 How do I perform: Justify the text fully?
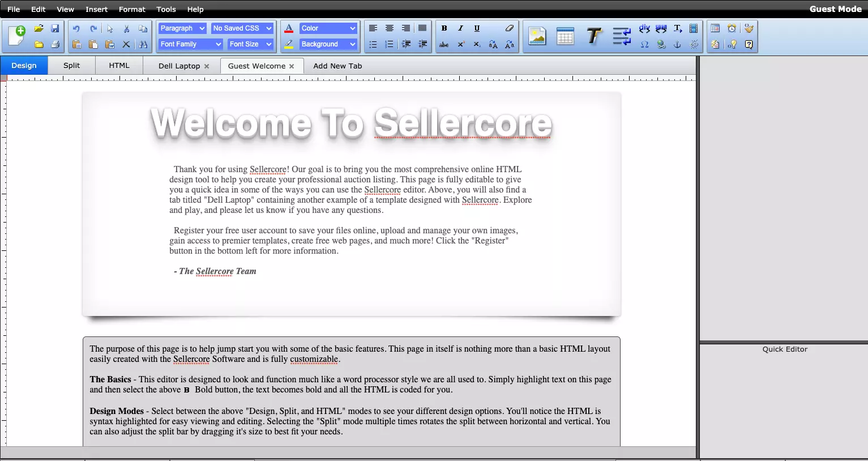point(422,28)
